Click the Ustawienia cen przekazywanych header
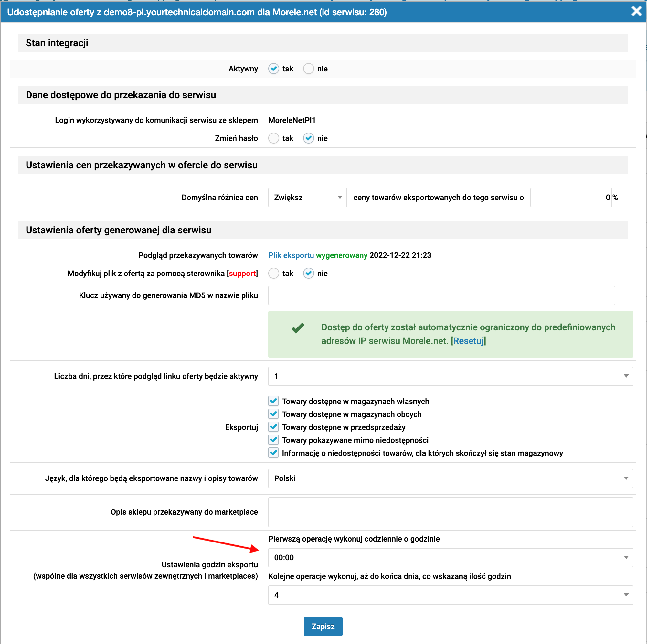Viewport: 647px width, 644px height. (323, 165)
